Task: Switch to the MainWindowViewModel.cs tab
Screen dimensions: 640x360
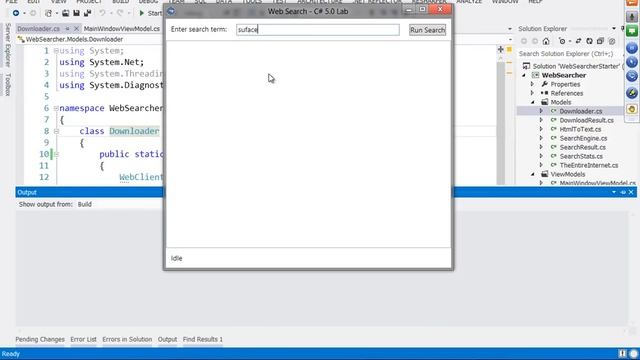Action: [122, 29]
